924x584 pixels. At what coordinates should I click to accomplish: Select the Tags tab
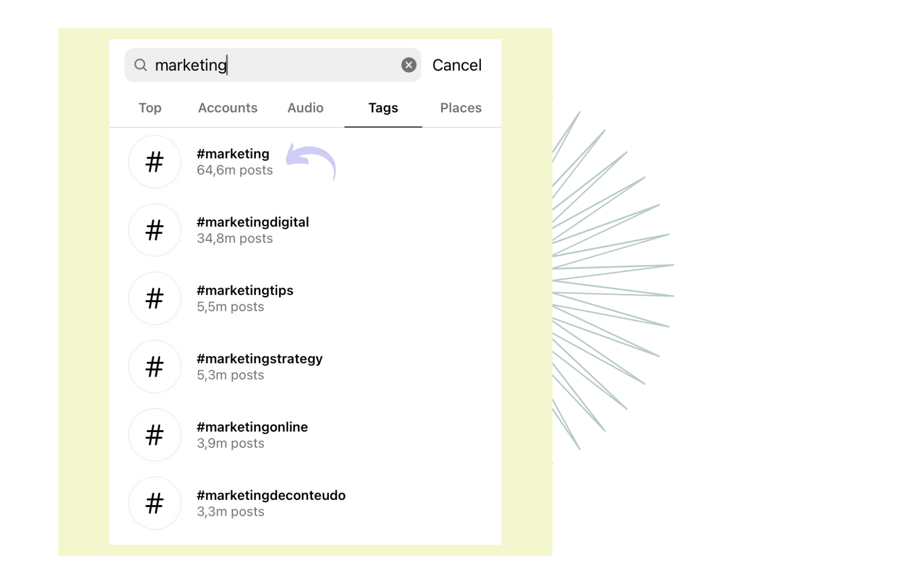tap(383, 108)
